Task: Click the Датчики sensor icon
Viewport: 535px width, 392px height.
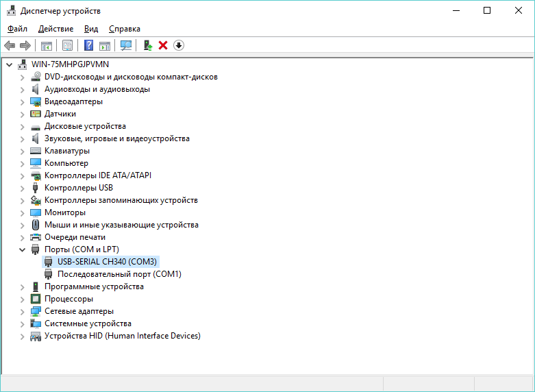Action: tap(36, 114)
